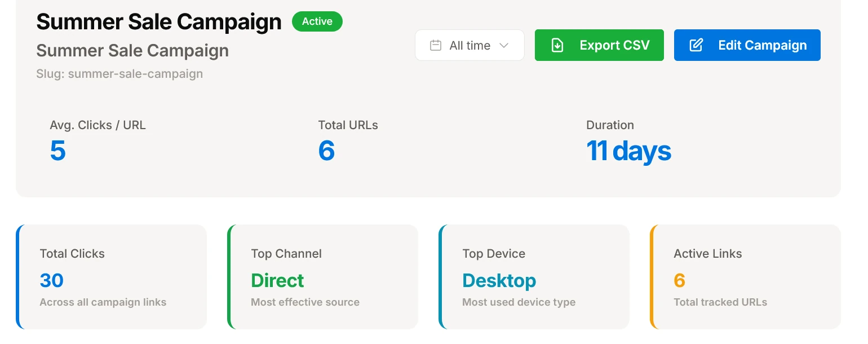The image size is (868, 344).
Task: Click the Total URLs value 6
Action: [326, 151]
